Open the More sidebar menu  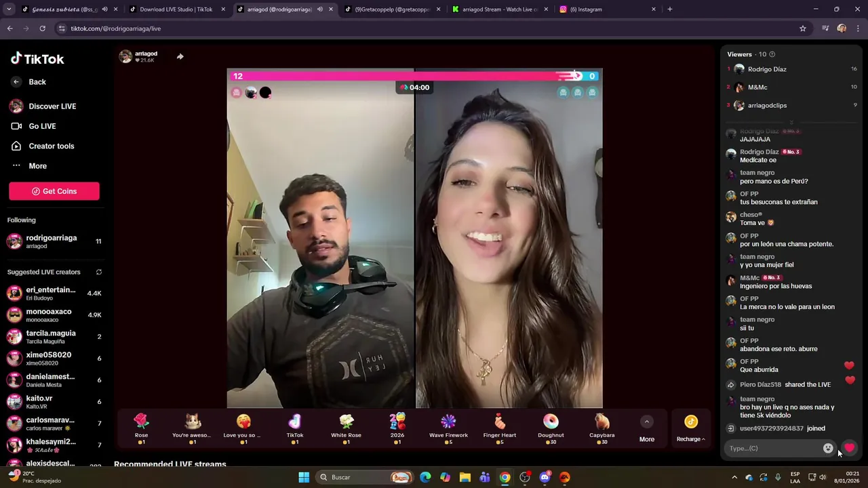click(37, 166)
